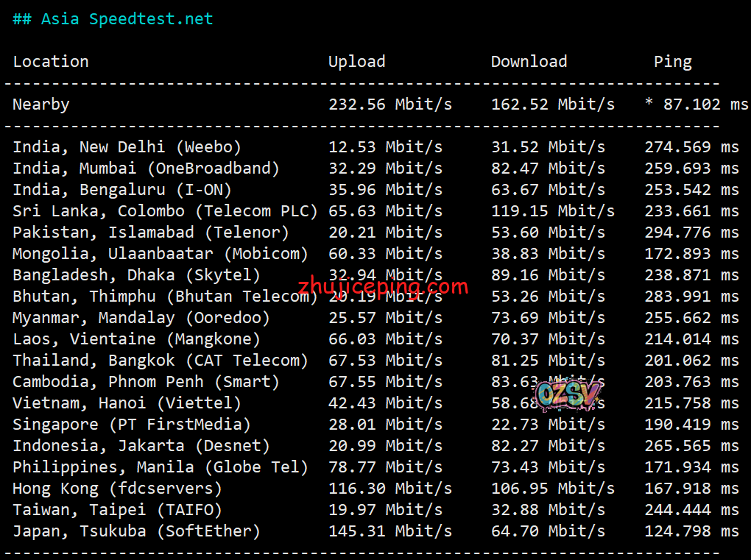Click the Philippines, Manila (Globe Tel) entry
The height and width of the screenshot is (560, 751).
point(161,467)
